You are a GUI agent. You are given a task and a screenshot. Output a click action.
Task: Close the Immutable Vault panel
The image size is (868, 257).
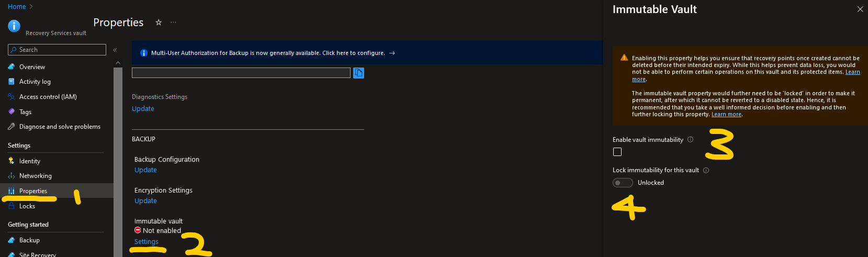pos(860,9)
